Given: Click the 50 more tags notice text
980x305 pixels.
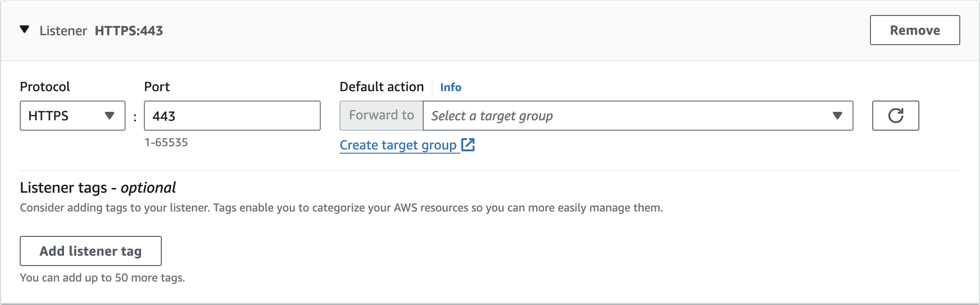Looking at the screenshot, I should pyautogui.click(x=102, y=278).
